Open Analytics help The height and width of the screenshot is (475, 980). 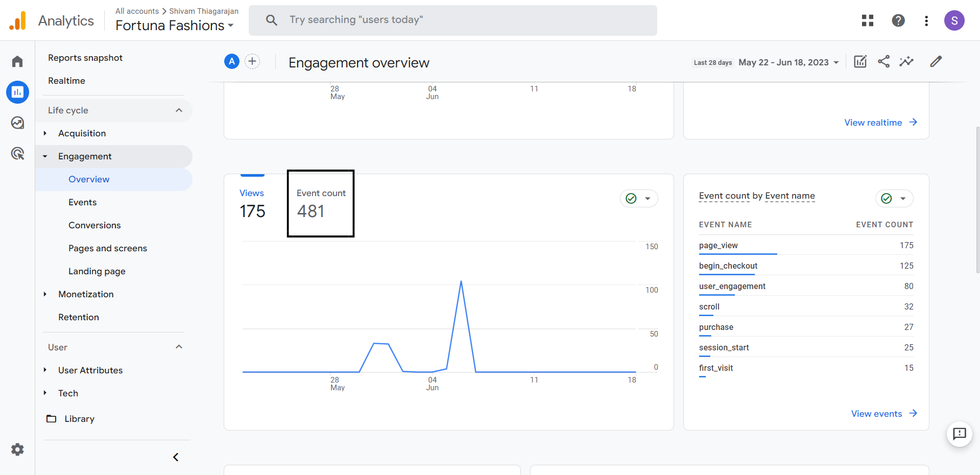pyautogui.click(x=898, y=20)
